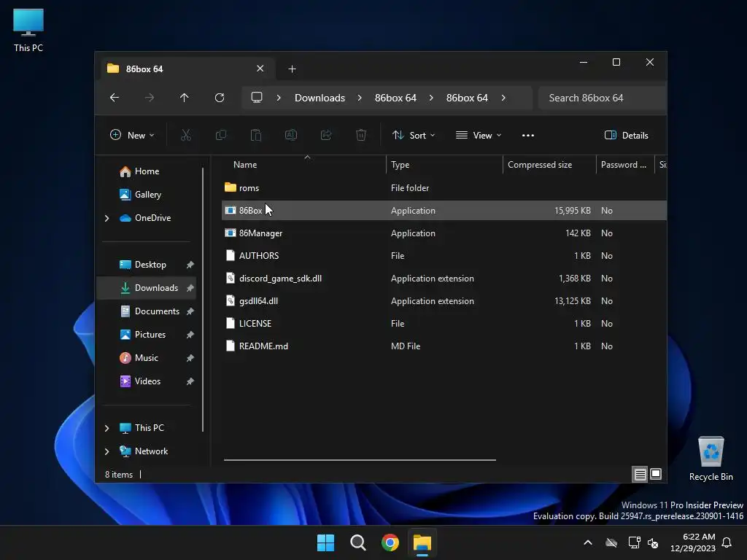The width and height of the screenshot is (747, 560).
Task: Click File Explorer taskbar icon
Action: pyautogui.click(x=422, y=542)
